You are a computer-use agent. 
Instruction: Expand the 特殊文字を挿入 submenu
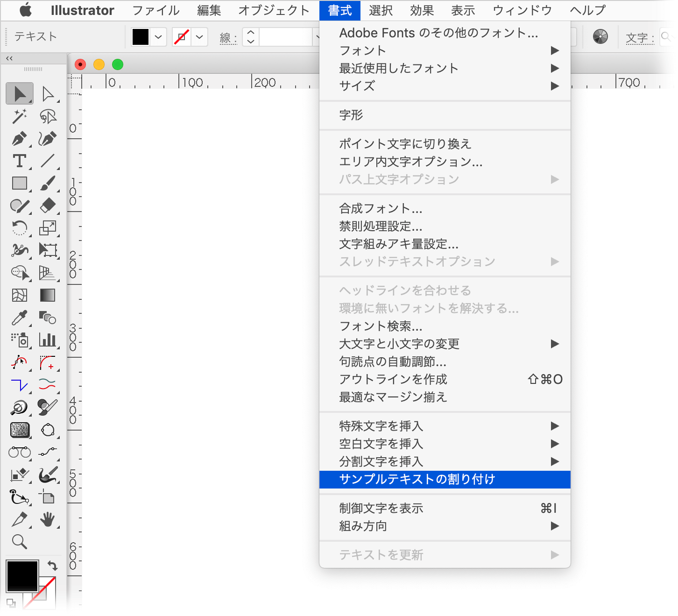(x=445, y=426)
